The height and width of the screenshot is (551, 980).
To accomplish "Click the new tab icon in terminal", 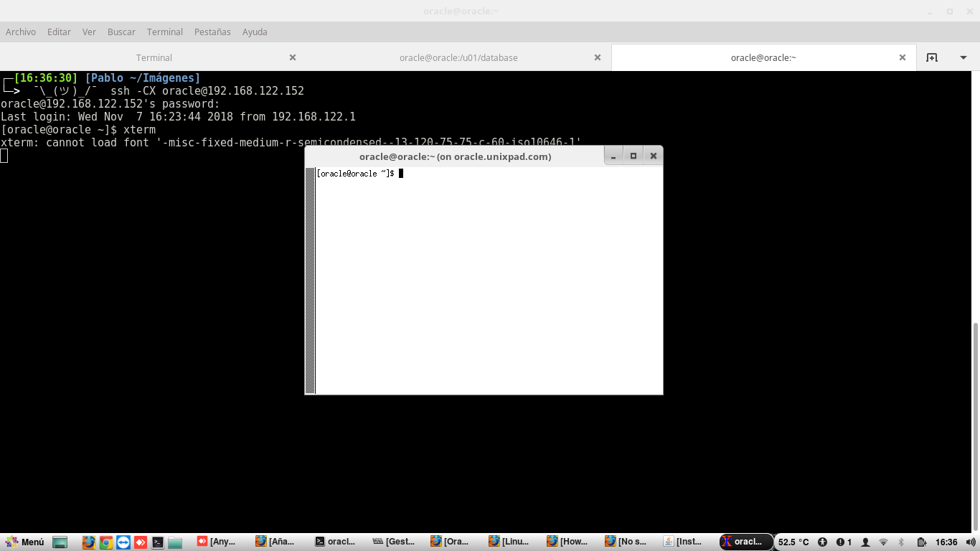I will (932, 57).
